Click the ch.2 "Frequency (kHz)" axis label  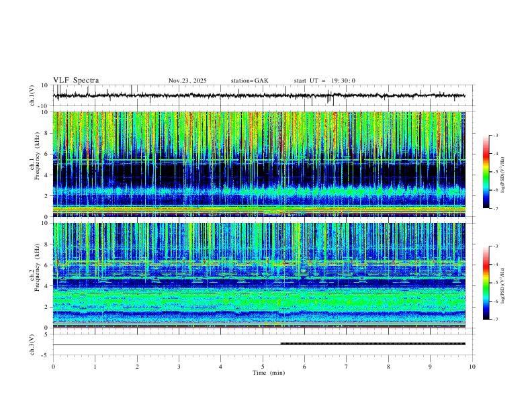38,267
